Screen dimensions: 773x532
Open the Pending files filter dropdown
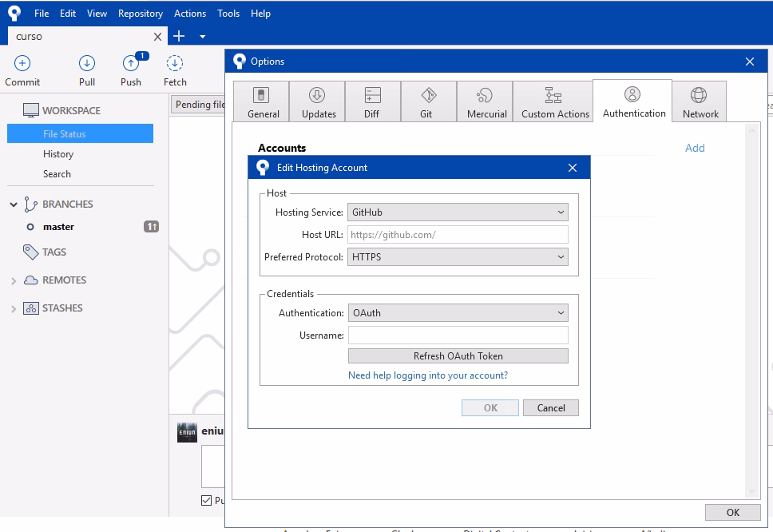(x=198, y=105)
